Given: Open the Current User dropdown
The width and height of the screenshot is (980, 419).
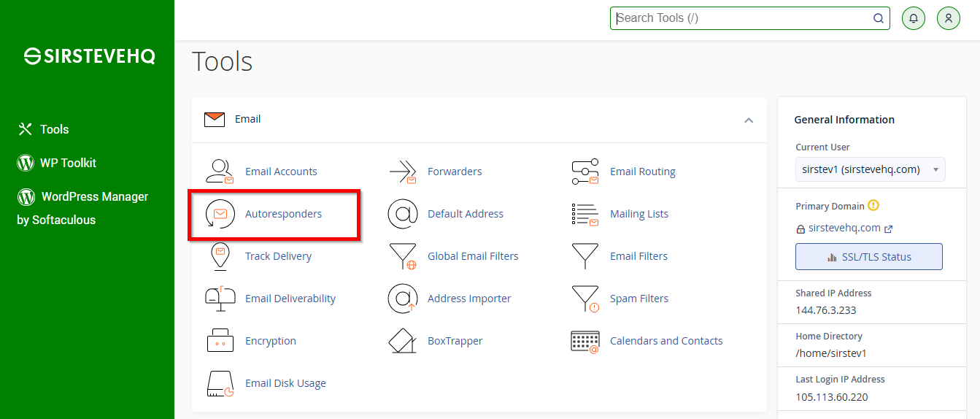Looking at the screenshot, I should [x=871, y=169].
